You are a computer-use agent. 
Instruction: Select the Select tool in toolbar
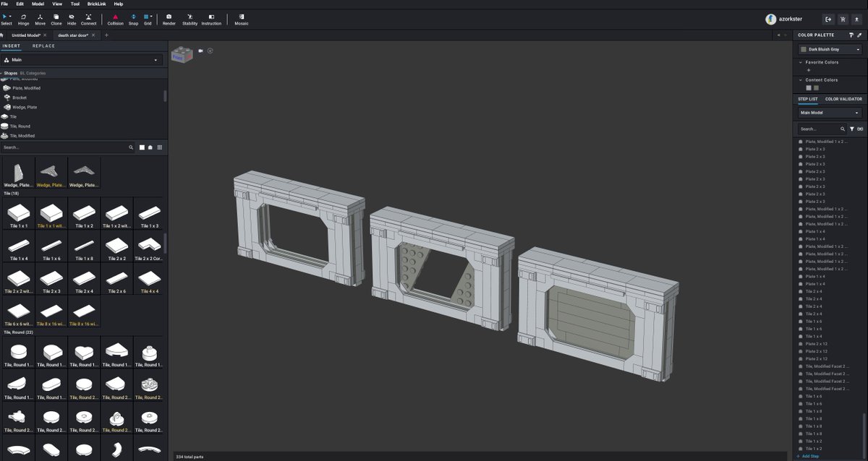coord(7,19)
